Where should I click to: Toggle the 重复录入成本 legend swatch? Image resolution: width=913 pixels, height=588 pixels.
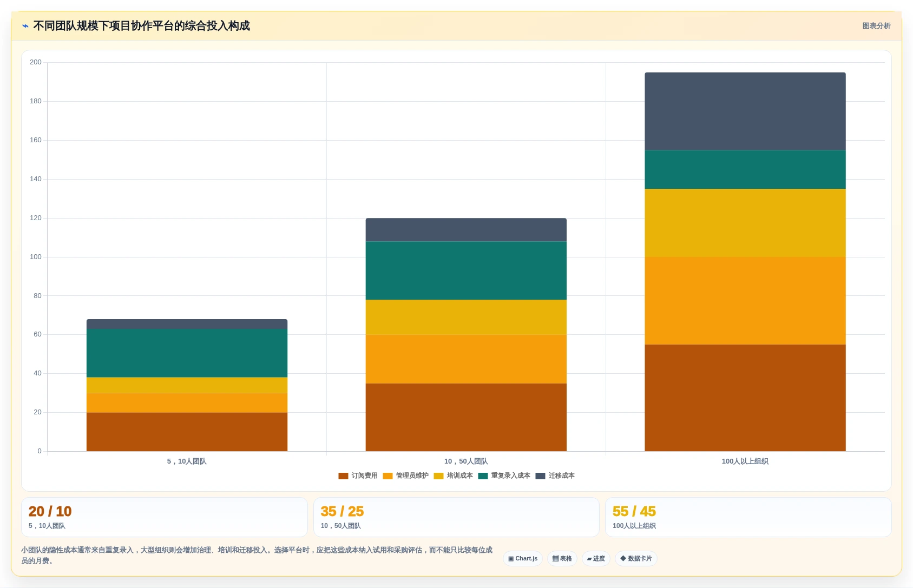483,476
